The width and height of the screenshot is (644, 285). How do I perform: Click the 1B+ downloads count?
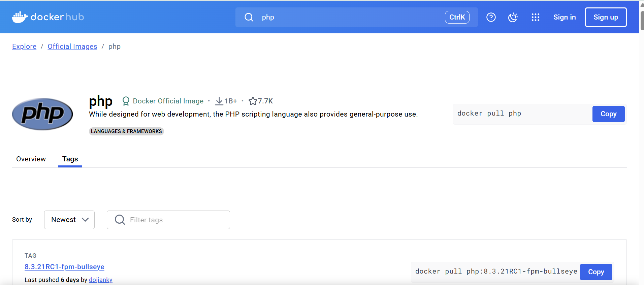[231, 101]
